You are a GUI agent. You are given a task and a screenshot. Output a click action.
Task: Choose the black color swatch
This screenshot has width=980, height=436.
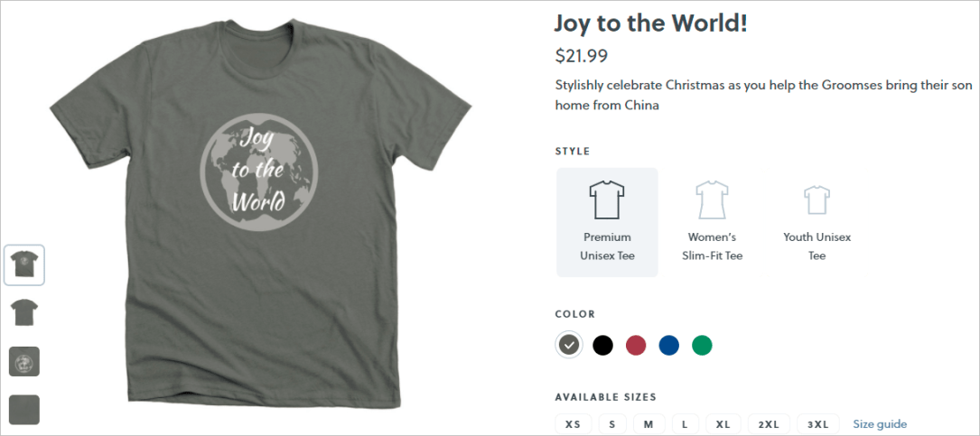[x=602, y=345]
